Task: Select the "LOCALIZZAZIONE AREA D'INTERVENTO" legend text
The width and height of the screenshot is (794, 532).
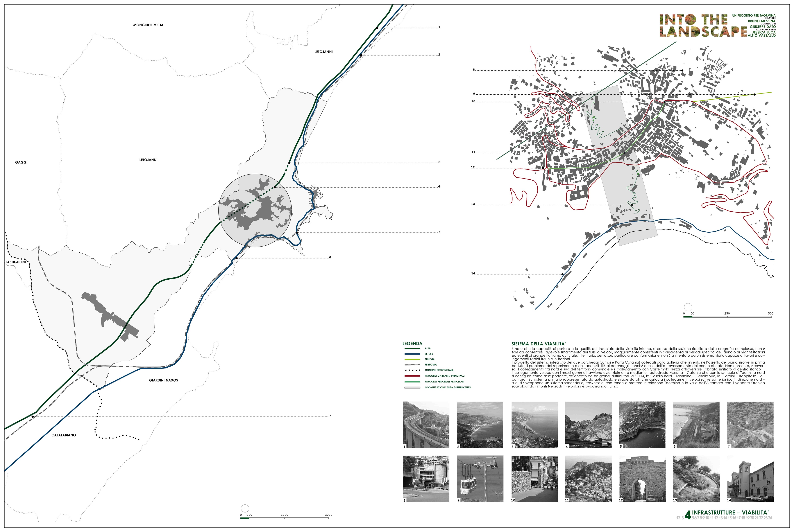Action: click(x=448, y=387)
